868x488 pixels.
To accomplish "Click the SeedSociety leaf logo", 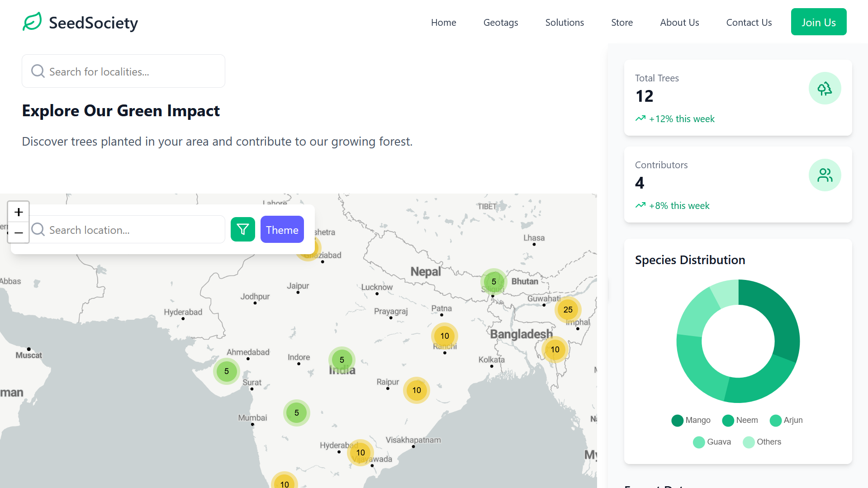I will (32, 21).
